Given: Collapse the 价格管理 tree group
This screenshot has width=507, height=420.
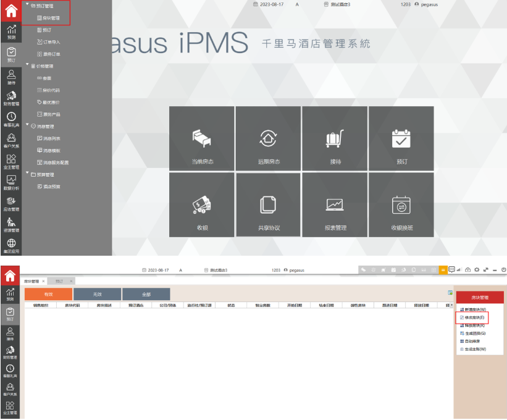Looking at the screenshot, I should coord(27,64).
